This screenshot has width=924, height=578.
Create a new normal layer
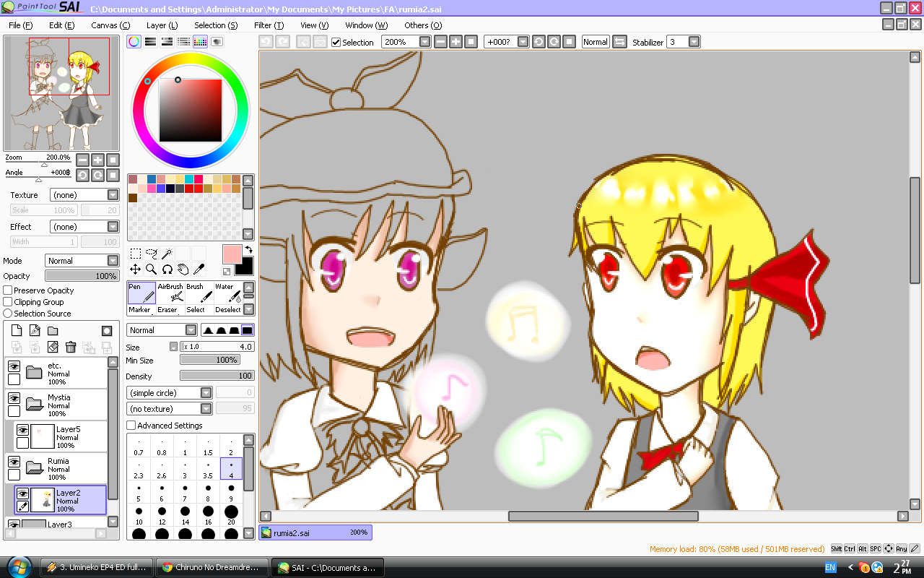click(17, 331)
